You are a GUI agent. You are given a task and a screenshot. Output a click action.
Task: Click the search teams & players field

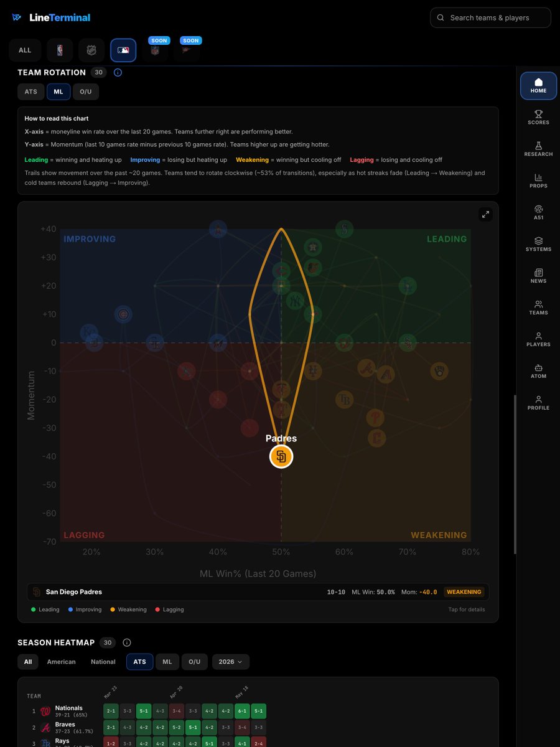490,18
